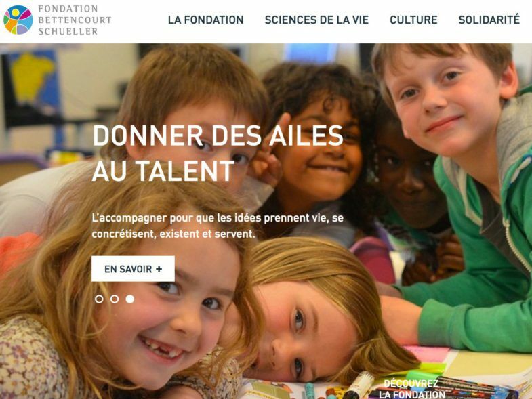Click the Fondation Bettencourt Schueller logo text
This screenshot has height=399, width=532.
pyautogui.click(x=75, y=20)
